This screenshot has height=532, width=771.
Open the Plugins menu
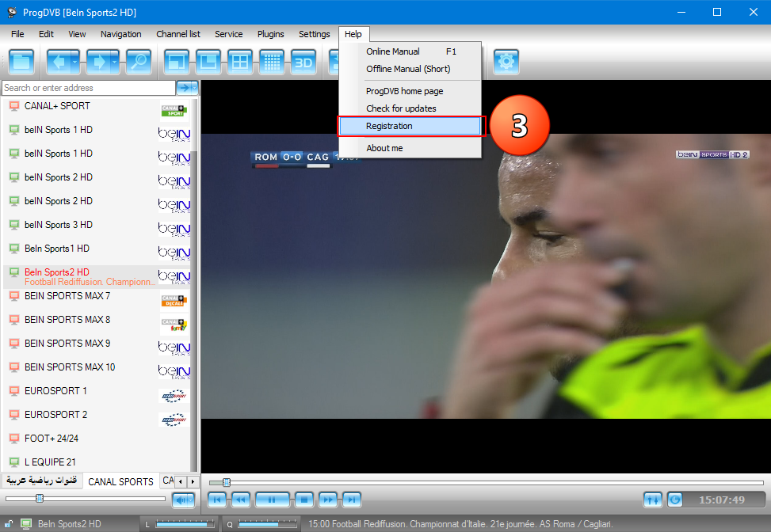[x=271, y=34]
